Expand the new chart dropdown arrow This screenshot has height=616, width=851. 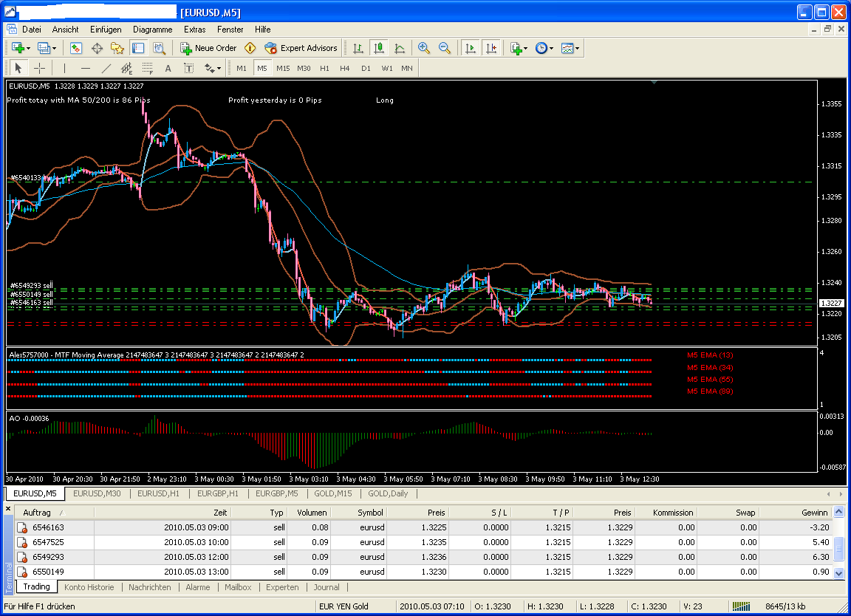pos(29,48)
